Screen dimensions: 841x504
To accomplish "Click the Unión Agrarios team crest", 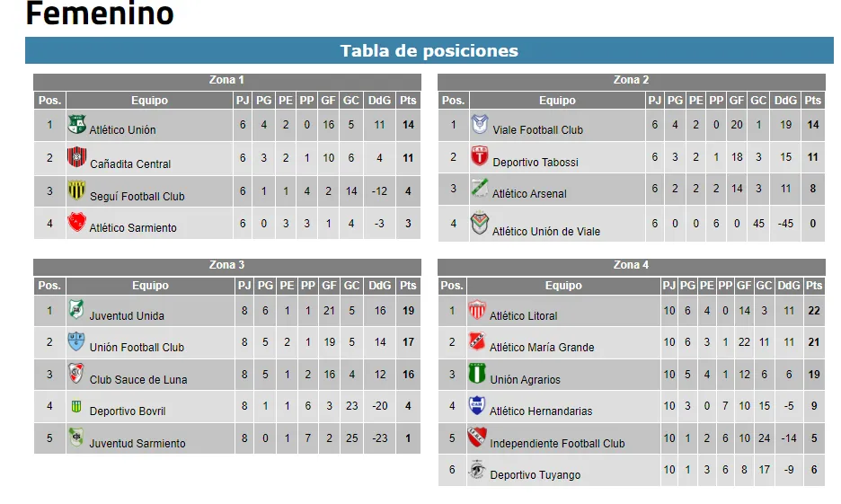I will [x=477, y=375].
